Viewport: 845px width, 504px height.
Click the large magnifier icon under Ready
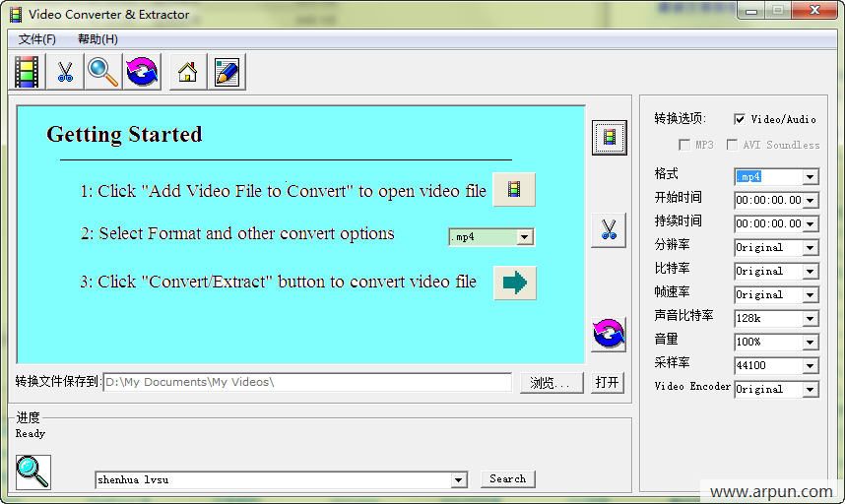(32, 472)
